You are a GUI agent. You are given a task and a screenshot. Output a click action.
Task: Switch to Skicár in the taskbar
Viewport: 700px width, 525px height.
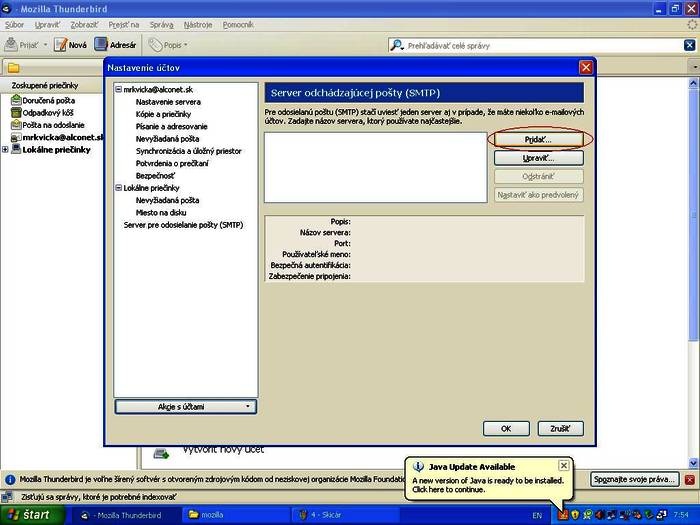coord(345,515)
